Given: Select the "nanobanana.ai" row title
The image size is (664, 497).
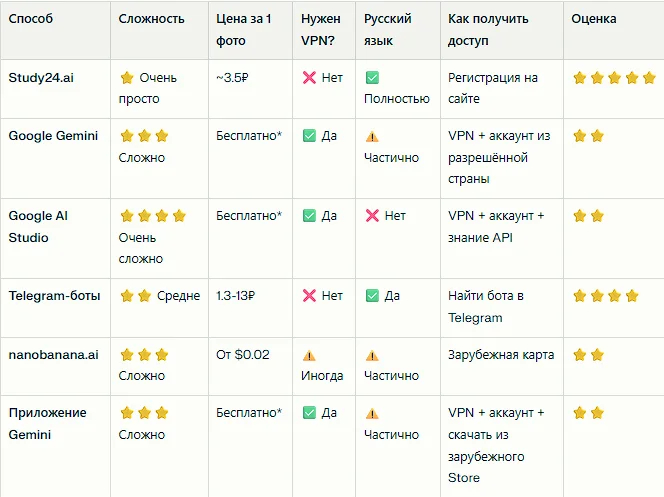Looking at the screenshot, I should (53, 354).
